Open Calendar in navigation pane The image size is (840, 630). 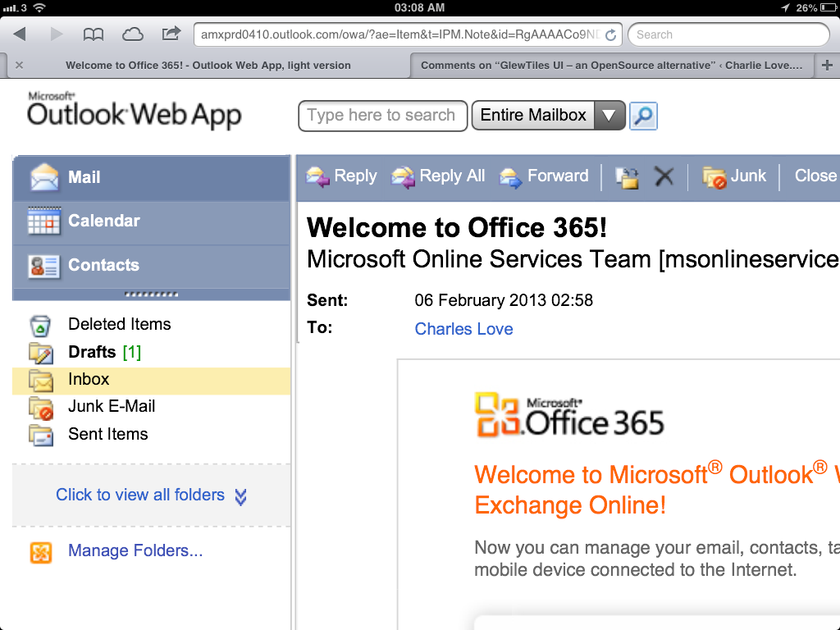(152, 221)
